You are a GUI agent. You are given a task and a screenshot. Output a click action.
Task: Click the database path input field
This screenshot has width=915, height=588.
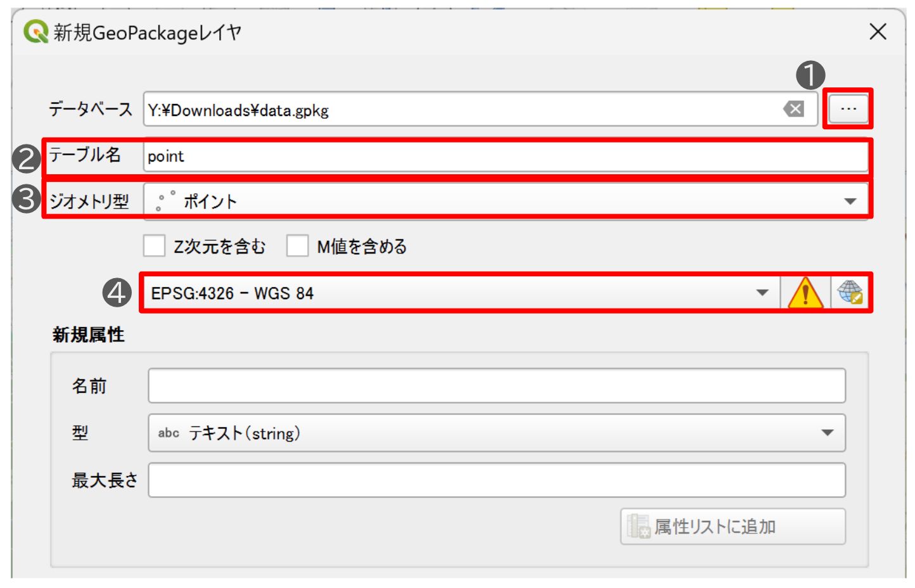(480, 109)
